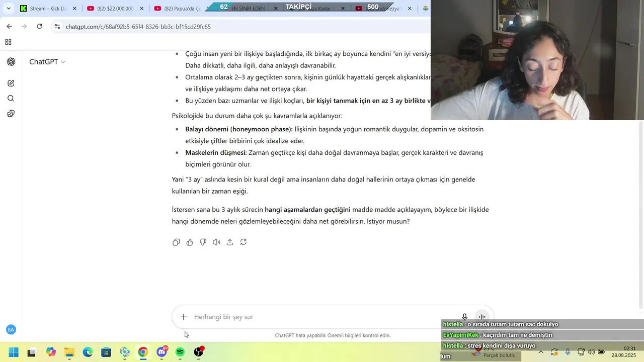Open the tab search dropdown arrow
The height and width of the screenshot is (362, 644).
[9, 9]
